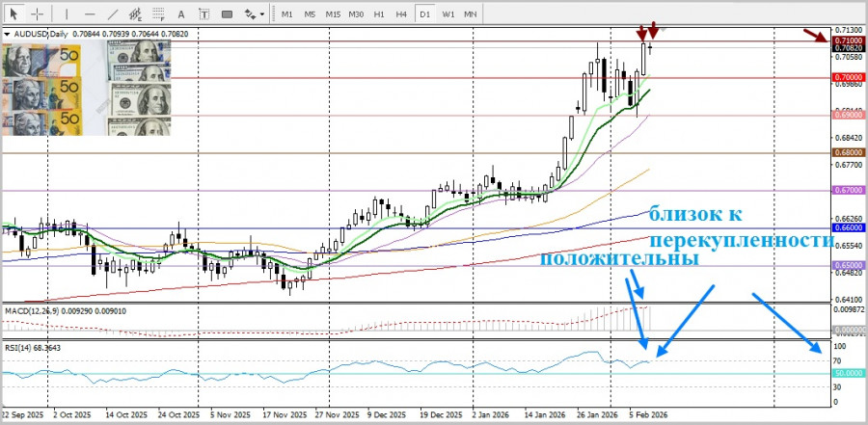Click the MN monthly timeframe button
Screen dimensions: 868x425
click(x=471, y=13)
